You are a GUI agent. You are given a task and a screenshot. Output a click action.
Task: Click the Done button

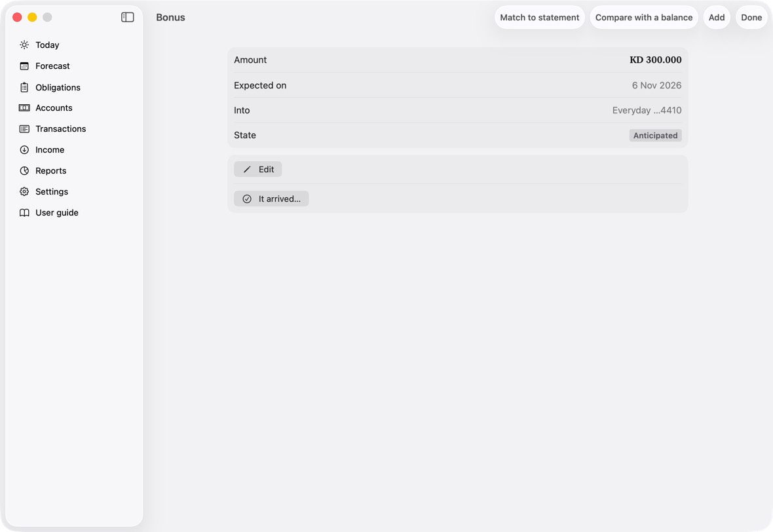coord(751,17)
